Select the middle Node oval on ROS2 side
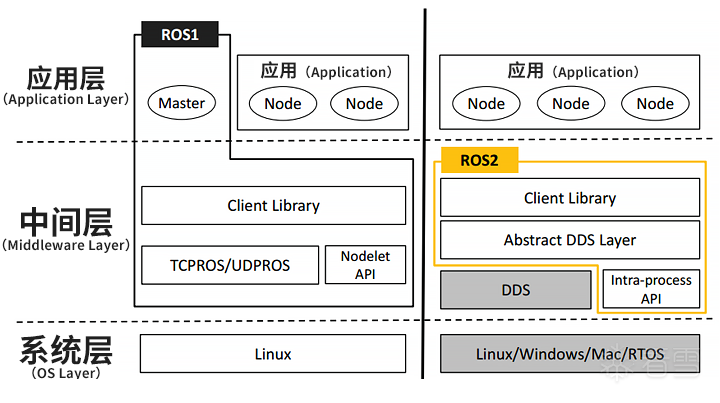Image resolution: width=720 pixels, height=403 pixels. tap(570, 103)
